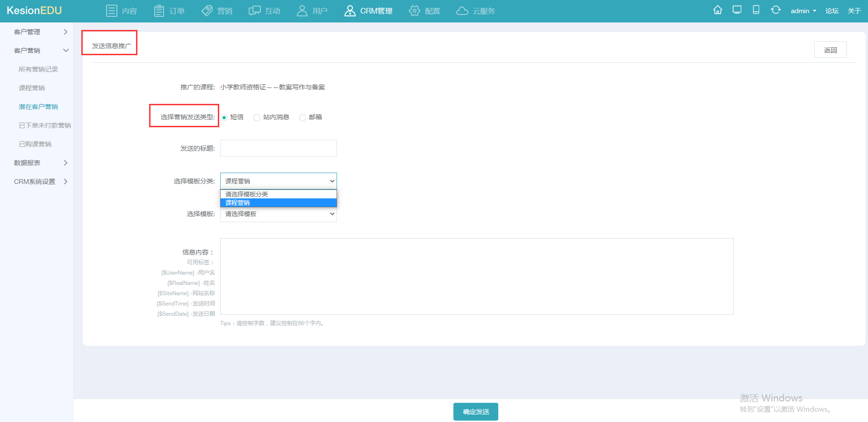Select the 短信 radio button
Screen dimensions: 868x422
tap(224, 117)
